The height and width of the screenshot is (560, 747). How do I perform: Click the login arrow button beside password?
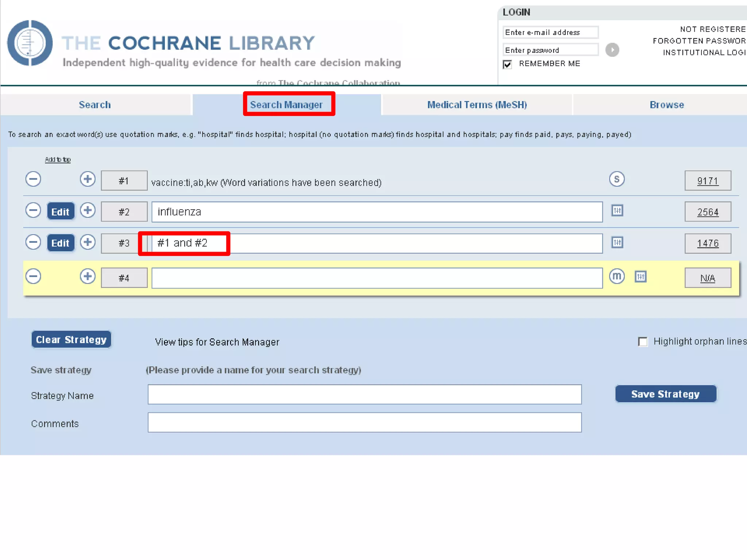(x=612, y=50)
